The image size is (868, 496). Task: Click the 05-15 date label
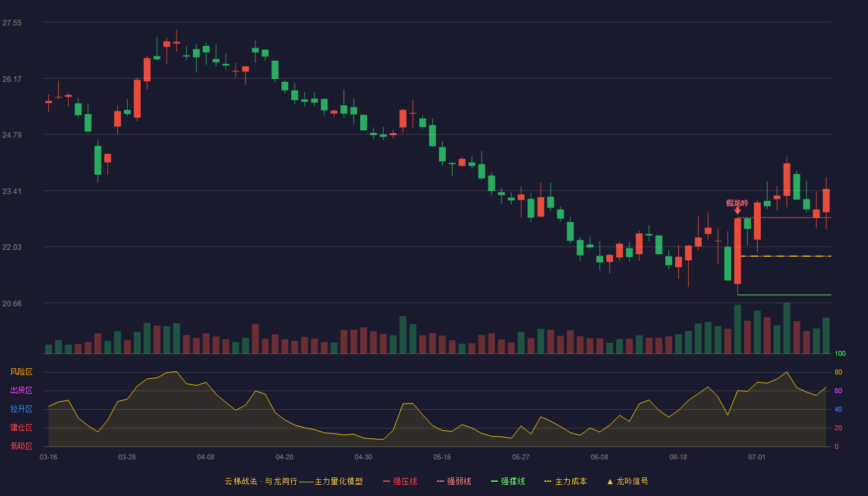click(442, 457)
